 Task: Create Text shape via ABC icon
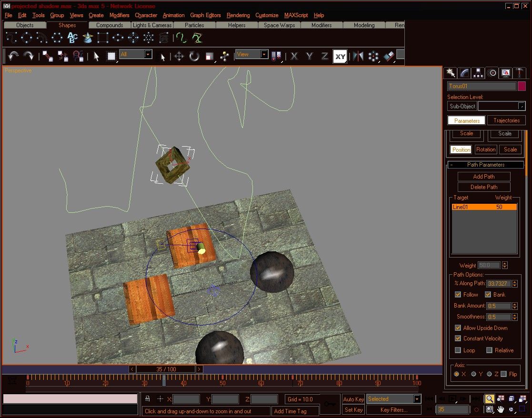(72, 38)
